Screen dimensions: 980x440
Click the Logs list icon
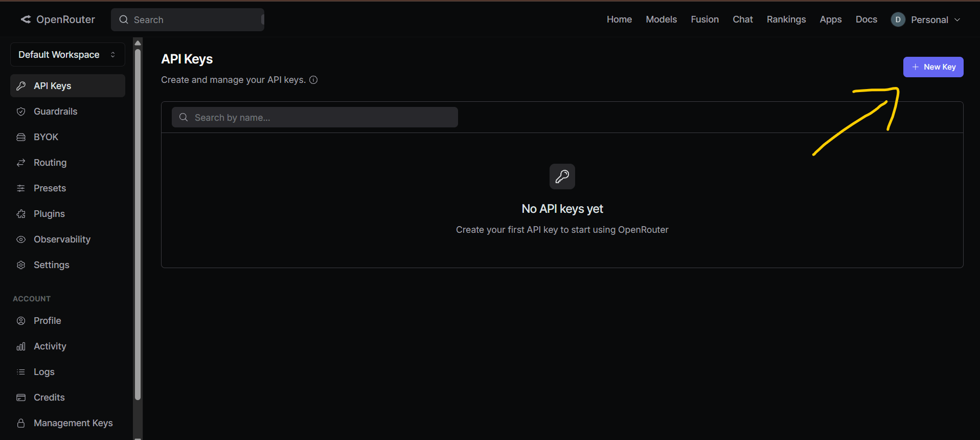[x=21, y=372]
